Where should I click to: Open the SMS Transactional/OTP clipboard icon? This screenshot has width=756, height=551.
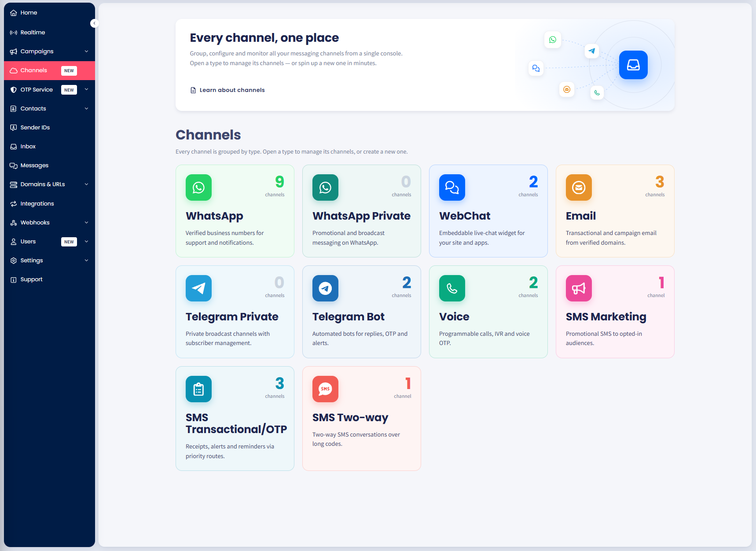(198, 389)
